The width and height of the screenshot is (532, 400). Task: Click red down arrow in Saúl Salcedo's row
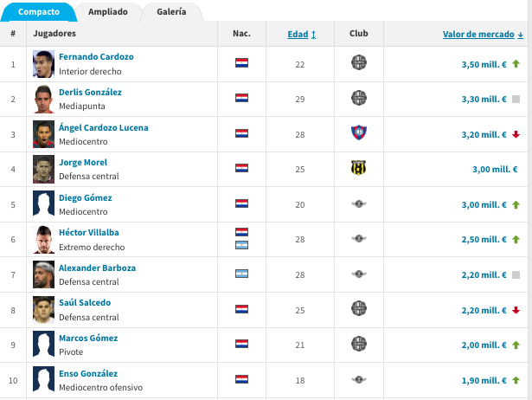516,310
